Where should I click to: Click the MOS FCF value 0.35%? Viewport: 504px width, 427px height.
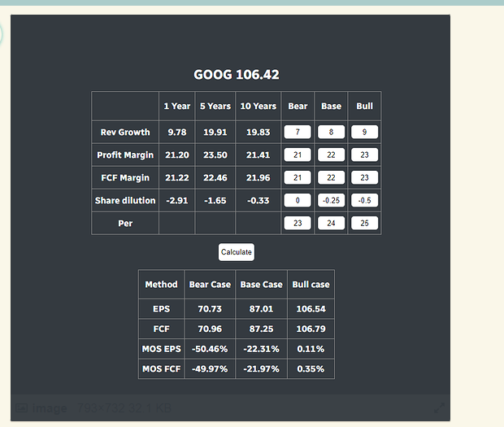(311, 368)
